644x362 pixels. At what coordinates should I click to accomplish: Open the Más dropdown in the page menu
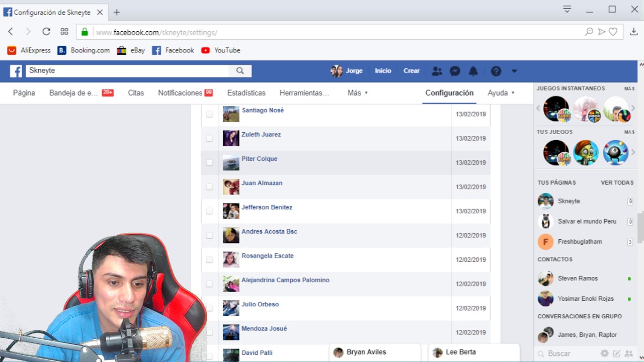pyautogui.click(x=358, y=93)
